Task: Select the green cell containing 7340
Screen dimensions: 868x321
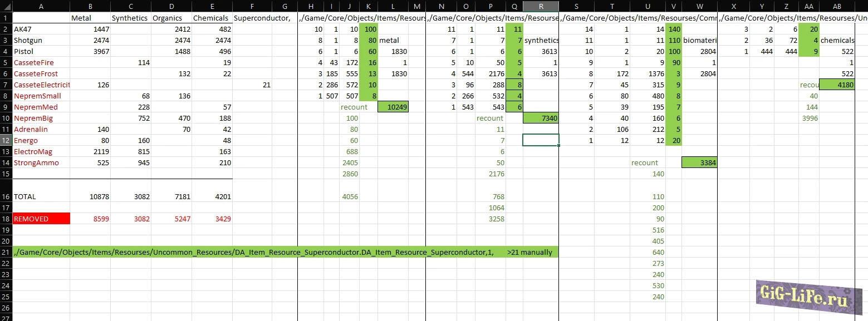Action: 541,118
